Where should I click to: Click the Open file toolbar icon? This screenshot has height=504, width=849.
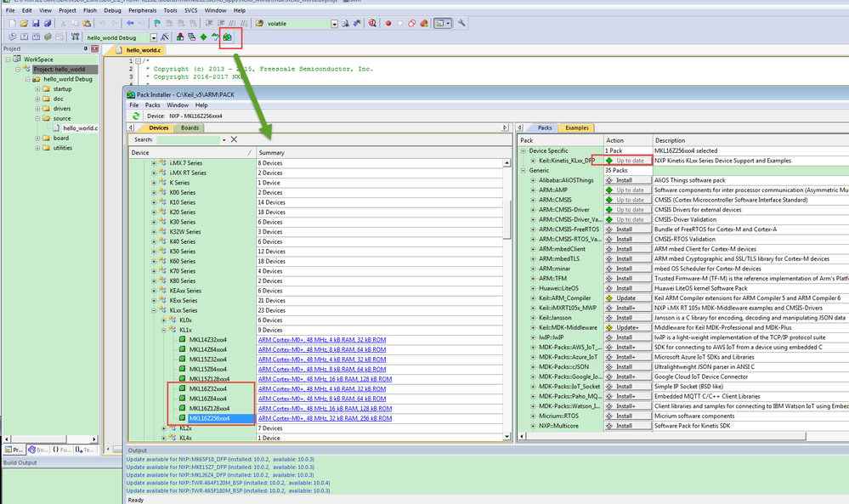(24, 23)
